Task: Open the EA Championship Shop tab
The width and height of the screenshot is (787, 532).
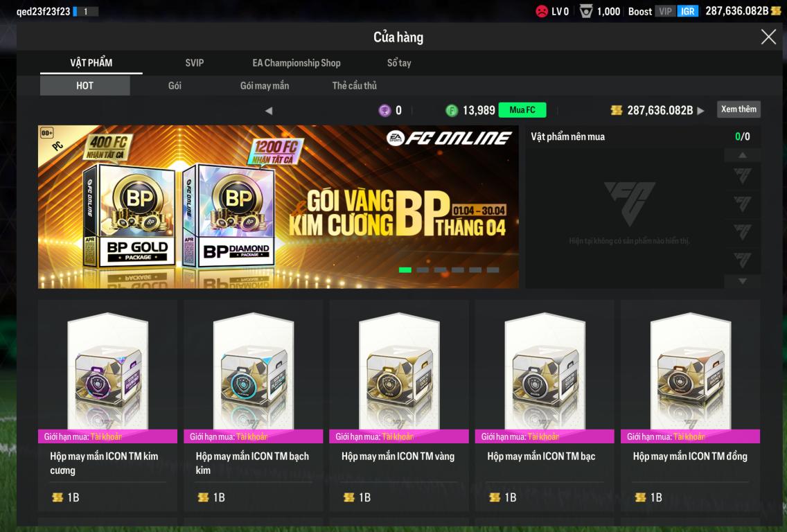Action: point(296,63)
